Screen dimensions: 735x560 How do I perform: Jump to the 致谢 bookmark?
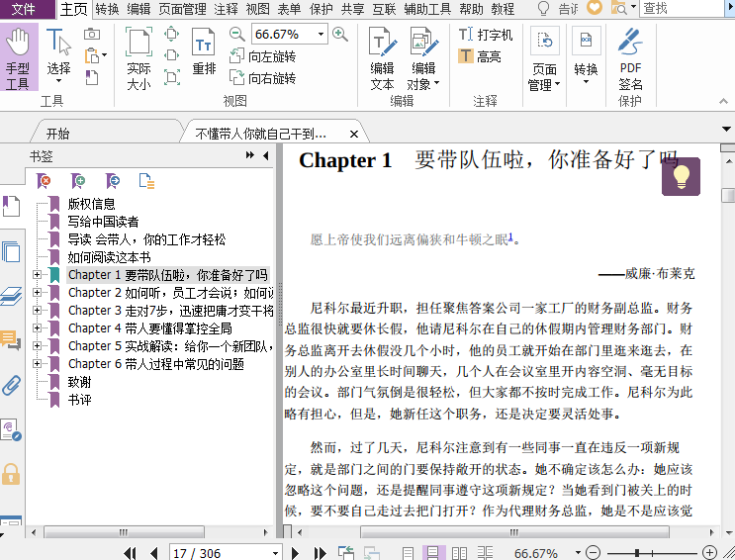79,382
